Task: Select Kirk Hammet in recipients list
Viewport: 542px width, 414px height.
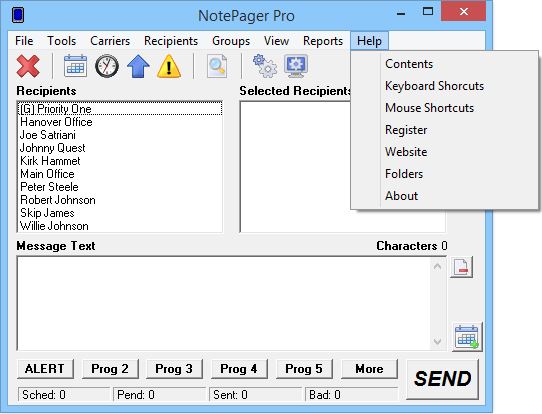Action: pyautogui.click(x=120, y=161)
